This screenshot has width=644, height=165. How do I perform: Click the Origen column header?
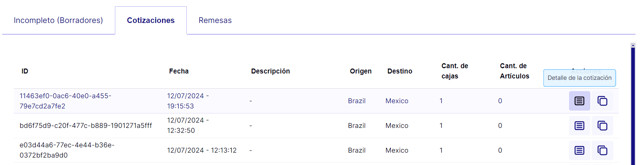[x=361, y=71]
